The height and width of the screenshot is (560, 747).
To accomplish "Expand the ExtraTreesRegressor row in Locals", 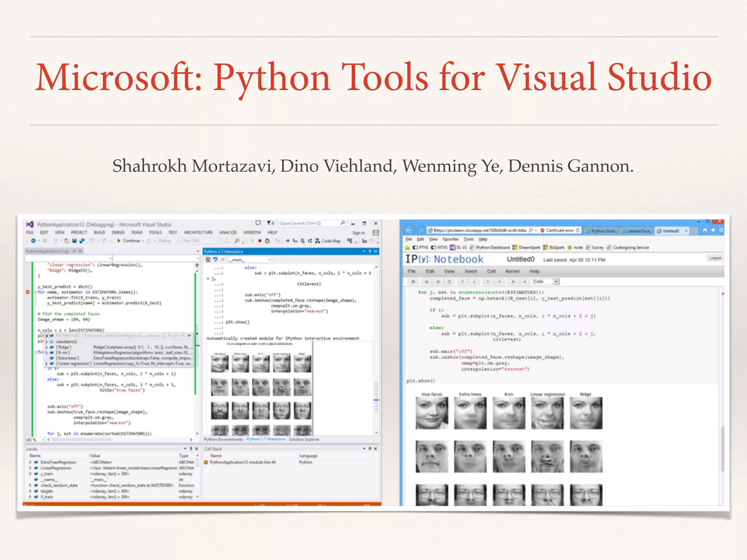I will point(30,462).
